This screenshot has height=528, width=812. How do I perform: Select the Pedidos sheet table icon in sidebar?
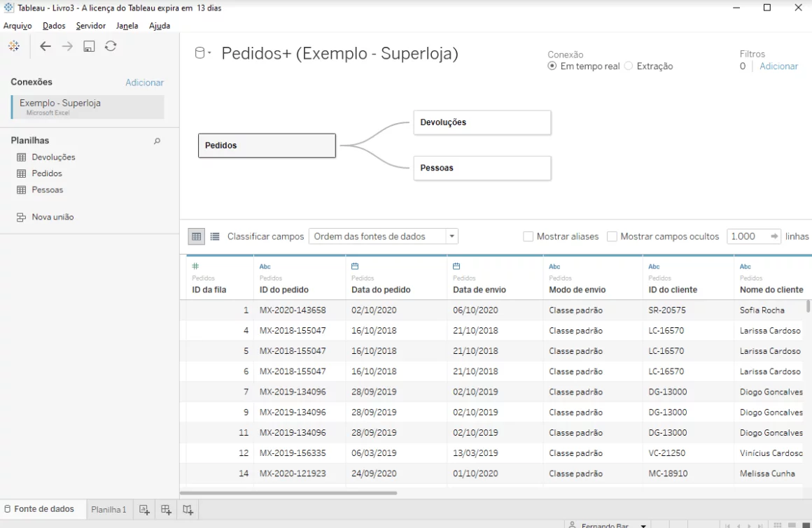pos(21,173)
